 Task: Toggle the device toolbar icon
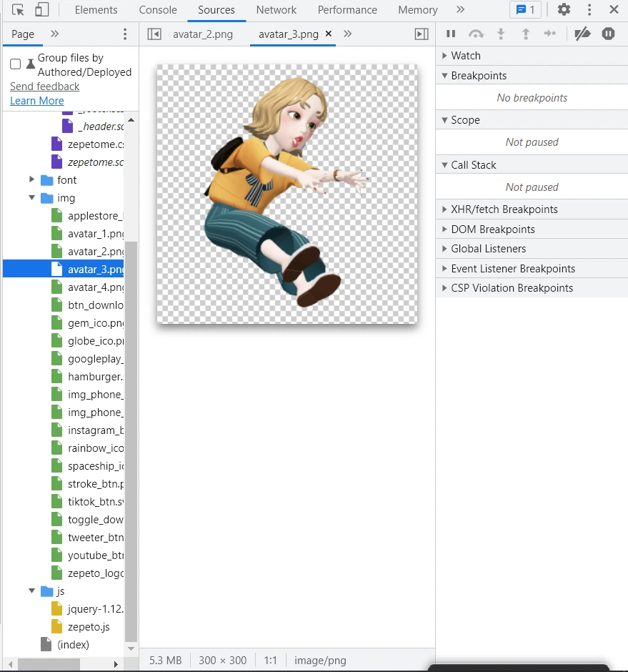pyautogui.click(x=41, y=9)
